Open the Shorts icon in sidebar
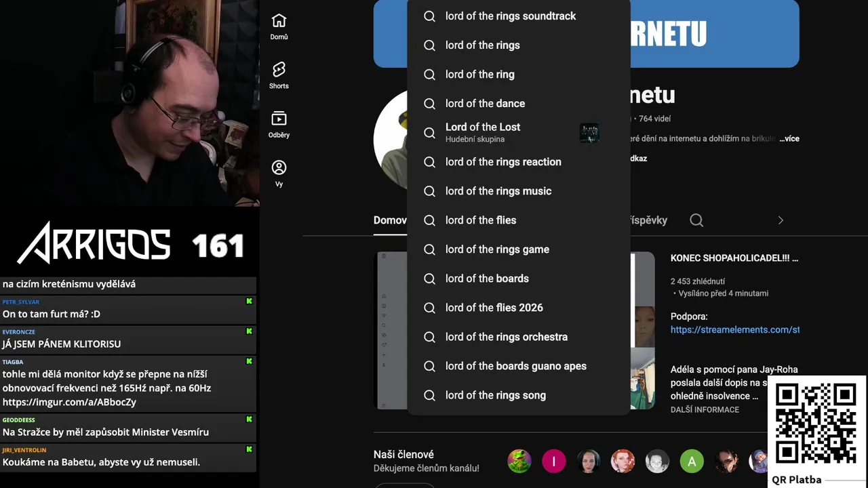Image resolution: width=868 pixels, height=488 pixels. pyautogui.click(x=279, y=75)
